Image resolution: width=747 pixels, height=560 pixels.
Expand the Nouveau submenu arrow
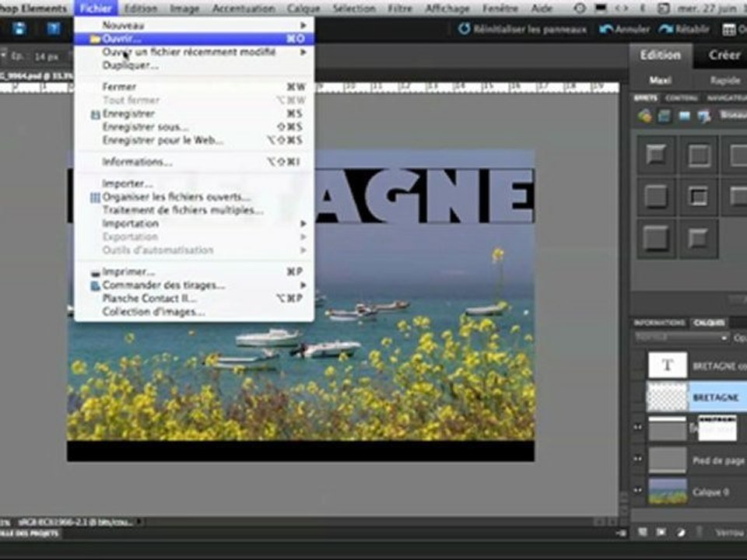[303, 25]
